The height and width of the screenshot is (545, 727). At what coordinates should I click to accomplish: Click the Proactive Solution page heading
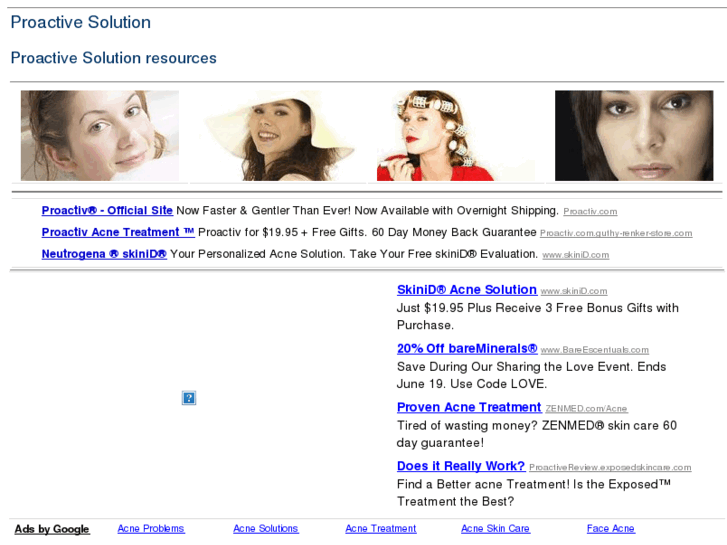tap(81, 22)
